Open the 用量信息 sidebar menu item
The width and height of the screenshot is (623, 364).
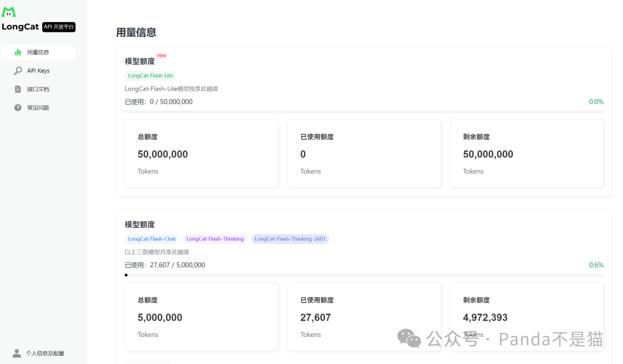[x=38, y=52]
